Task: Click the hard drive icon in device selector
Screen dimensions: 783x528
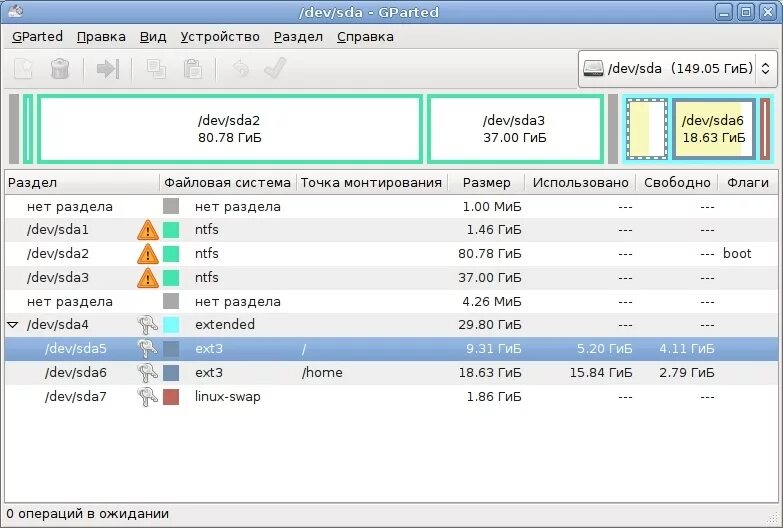Action: [x=593, y=68]
